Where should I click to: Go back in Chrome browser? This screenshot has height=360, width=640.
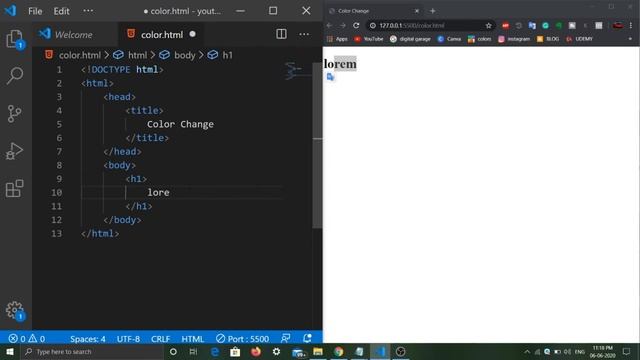pyautogui.click(x=329, y=25)
